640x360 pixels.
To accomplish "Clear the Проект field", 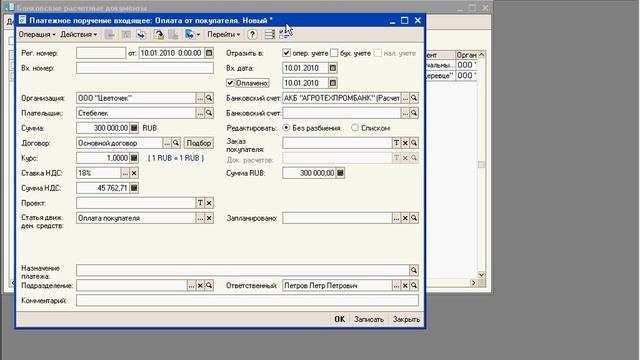I will (x=209, y=203).
